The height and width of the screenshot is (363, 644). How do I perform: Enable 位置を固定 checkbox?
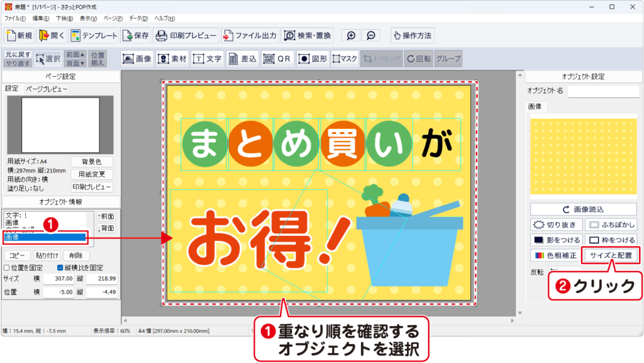click(x=7, y=267)
